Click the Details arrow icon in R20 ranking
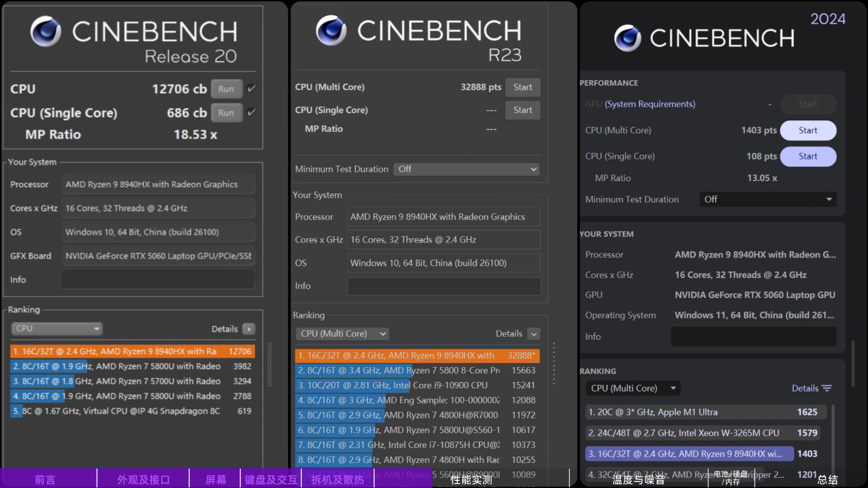868x488 pixels. (249, 329)
